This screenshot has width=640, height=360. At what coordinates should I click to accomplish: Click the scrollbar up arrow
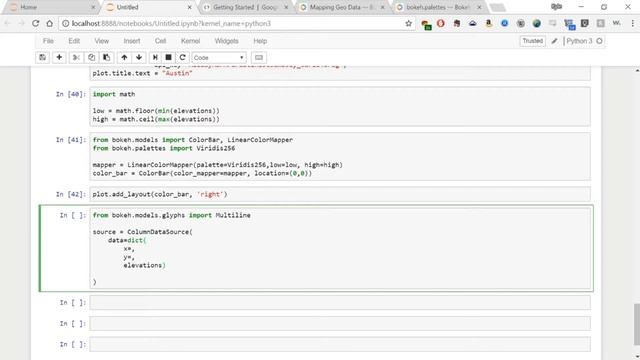tap(637, 71)
